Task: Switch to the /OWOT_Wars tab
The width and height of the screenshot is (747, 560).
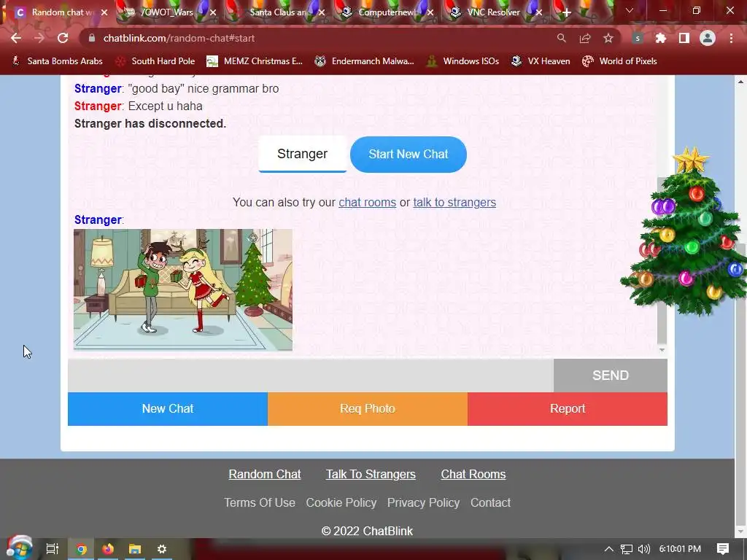Action: point(167,12)
